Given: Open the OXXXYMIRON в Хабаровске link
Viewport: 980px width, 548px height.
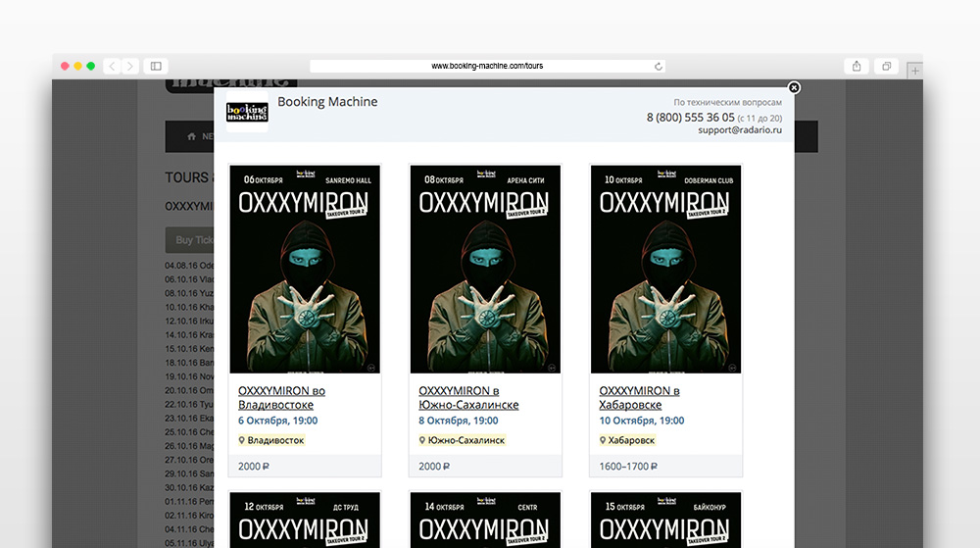Looking at the screenshot, I should (639, 397).
